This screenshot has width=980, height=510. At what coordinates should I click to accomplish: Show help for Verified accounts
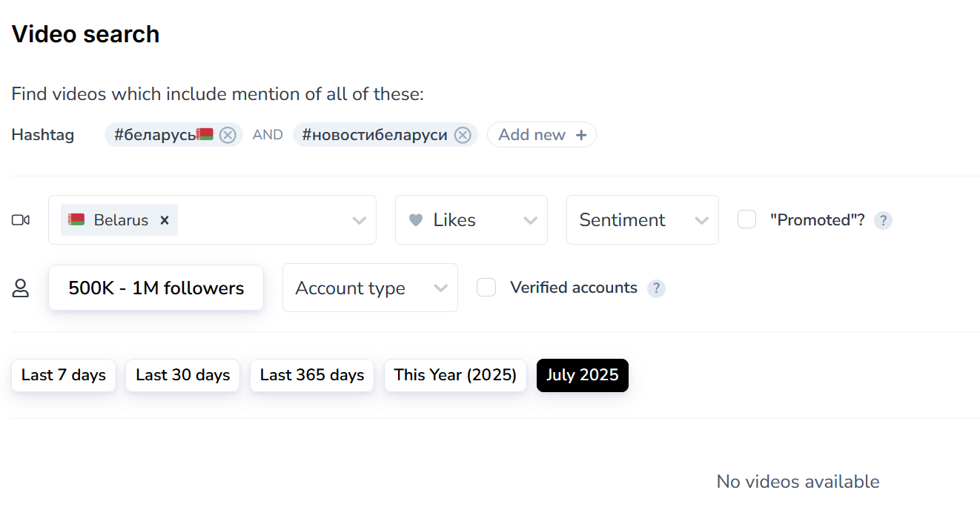(x=656, y=288)
